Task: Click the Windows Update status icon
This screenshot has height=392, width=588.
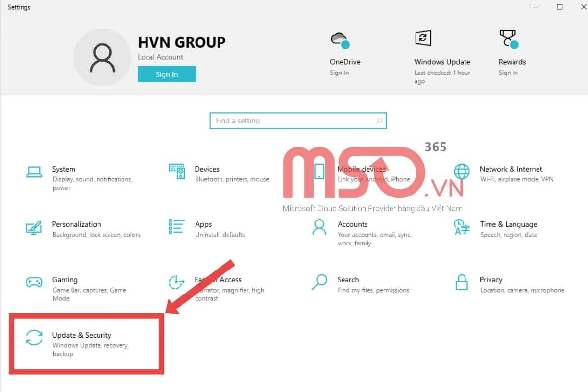Action: (423, 38)
